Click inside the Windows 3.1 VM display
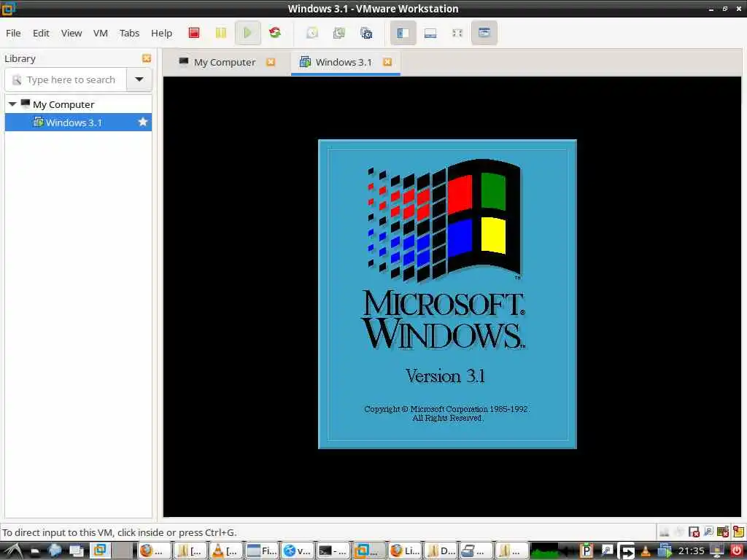747x560 pixels. [x=452, y=296]
